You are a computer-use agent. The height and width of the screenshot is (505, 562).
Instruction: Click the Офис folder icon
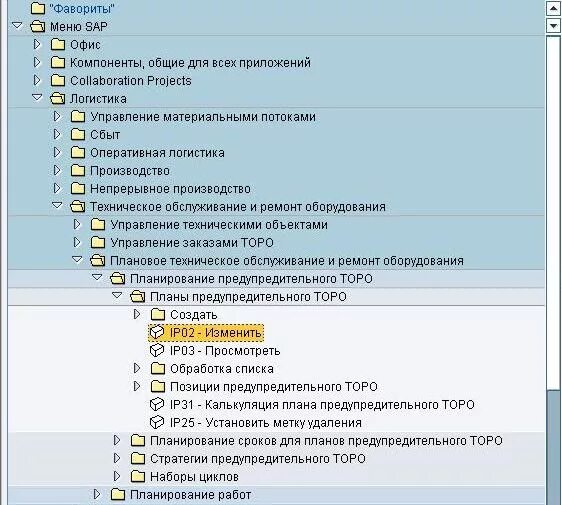pos(58,44)
